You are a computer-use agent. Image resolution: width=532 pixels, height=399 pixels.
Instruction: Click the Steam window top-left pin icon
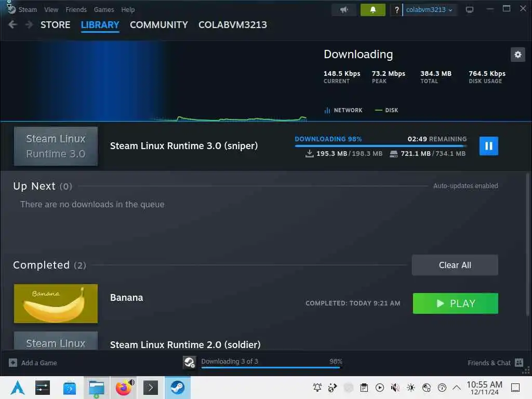(x=9, y=4)
